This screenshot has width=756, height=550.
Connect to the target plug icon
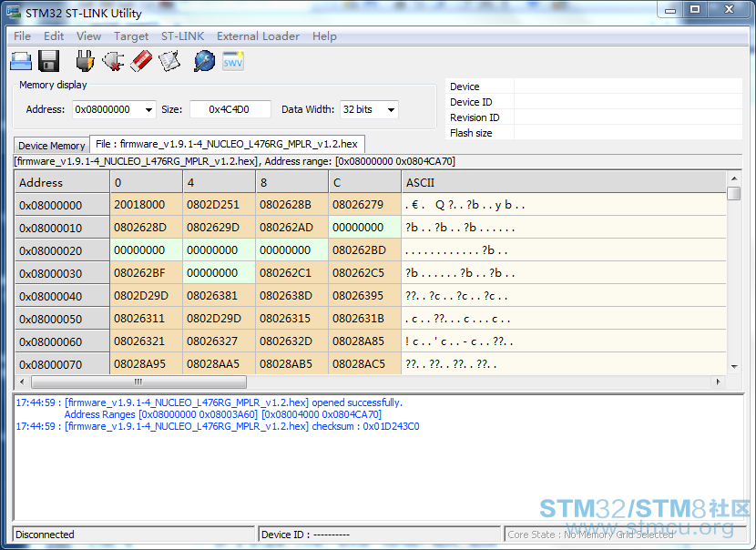pos(86,61)
